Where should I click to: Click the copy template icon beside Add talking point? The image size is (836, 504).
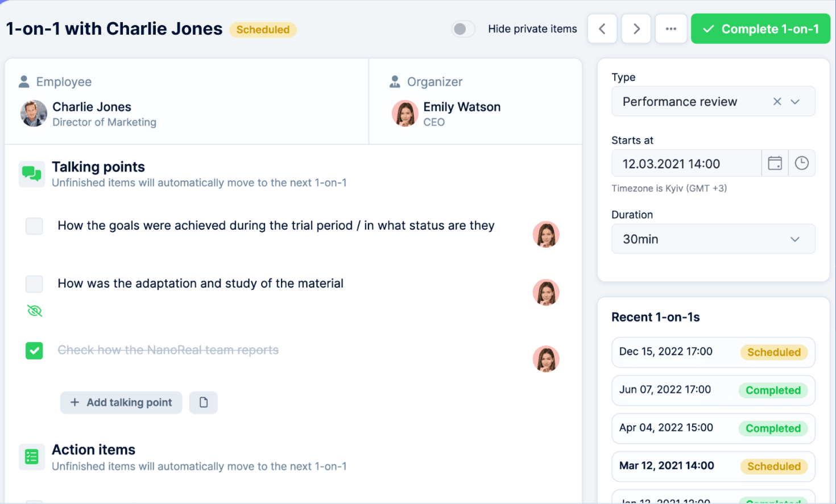(203, 402)
